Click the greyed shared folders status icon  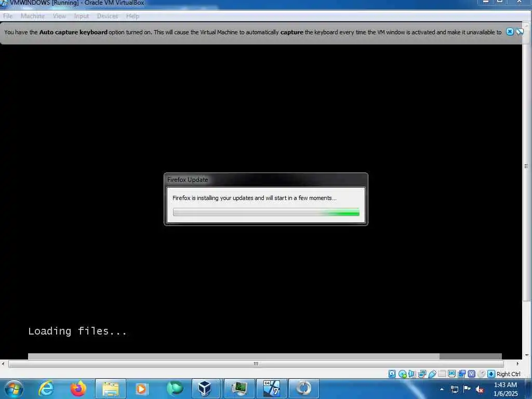(442, 374)
